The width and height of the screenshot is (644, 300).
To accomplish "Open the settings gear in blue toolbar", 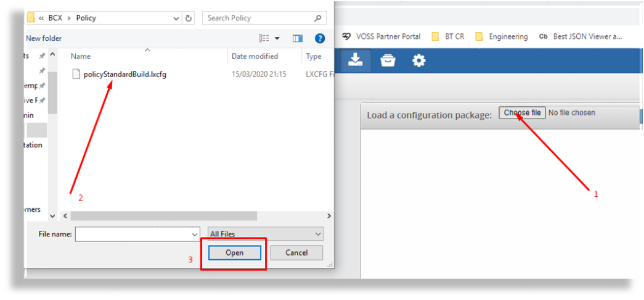I will pos(419,60).
